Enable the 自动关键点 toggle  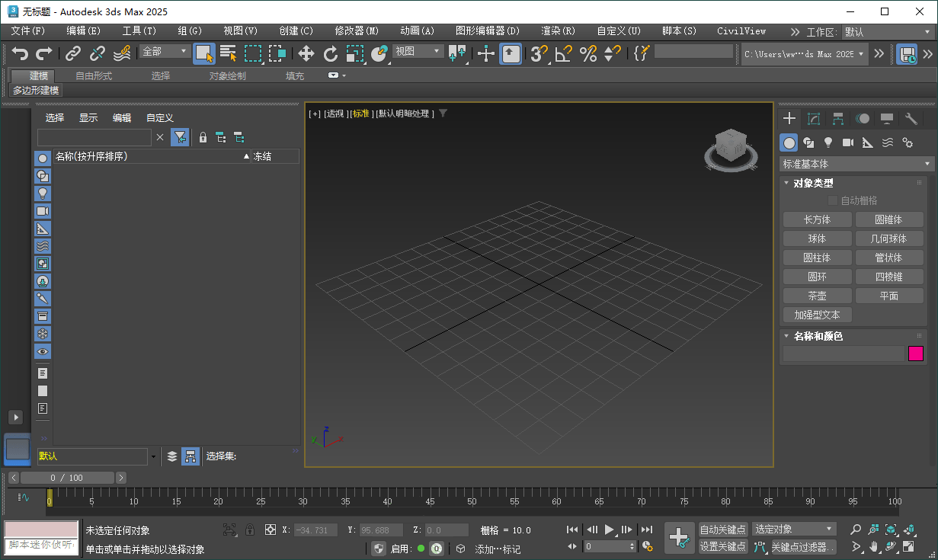[722, 529]
